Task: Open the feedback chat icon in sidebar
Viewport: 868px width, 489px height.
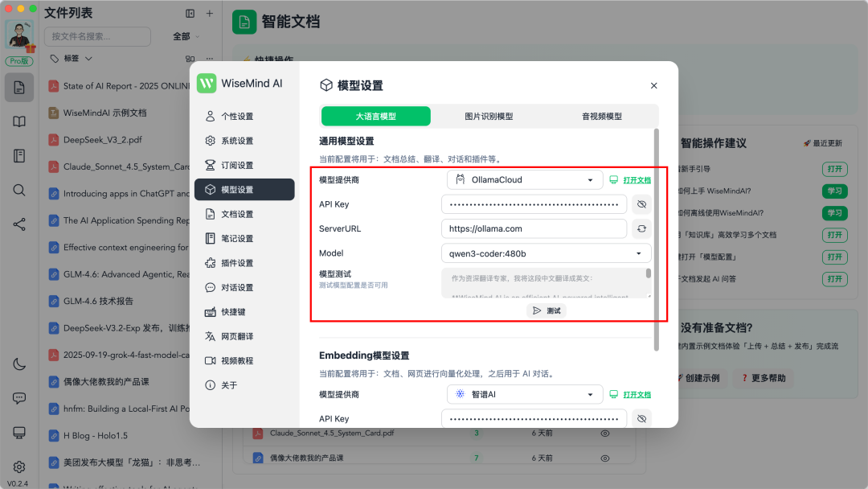Action: [18, 398]
